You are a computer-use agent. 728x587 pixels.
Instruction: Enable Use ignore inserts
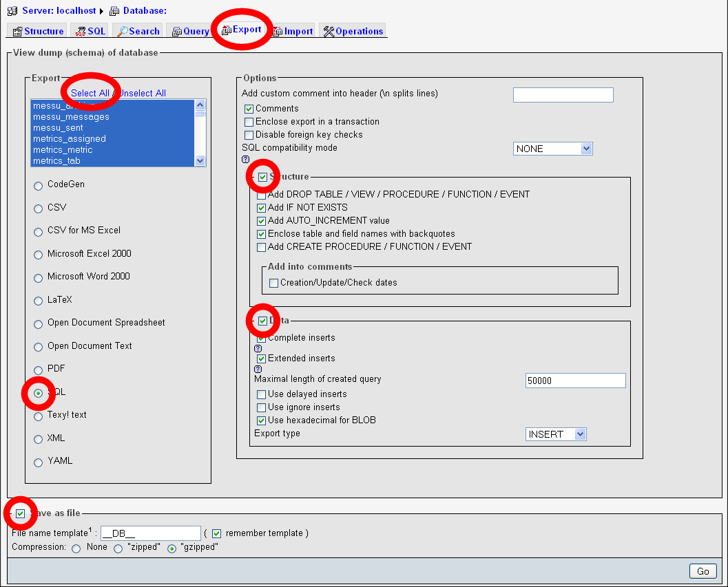coord(262,407)
